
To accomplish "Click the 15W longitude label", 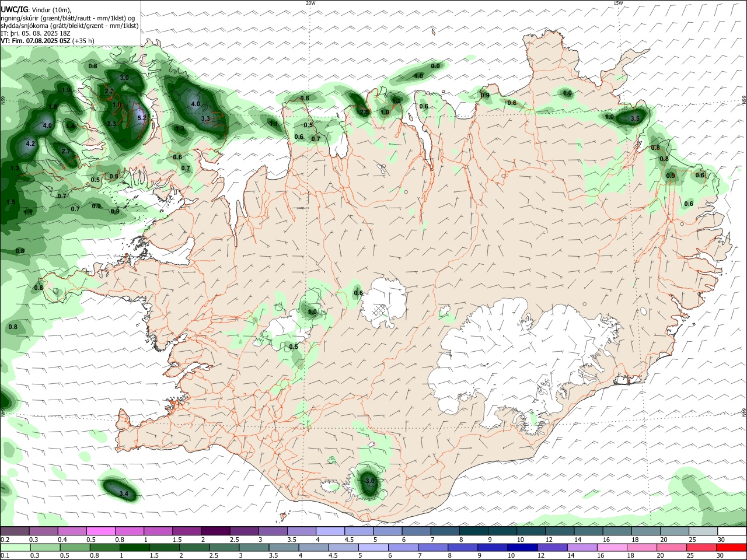I will point(618,3).
